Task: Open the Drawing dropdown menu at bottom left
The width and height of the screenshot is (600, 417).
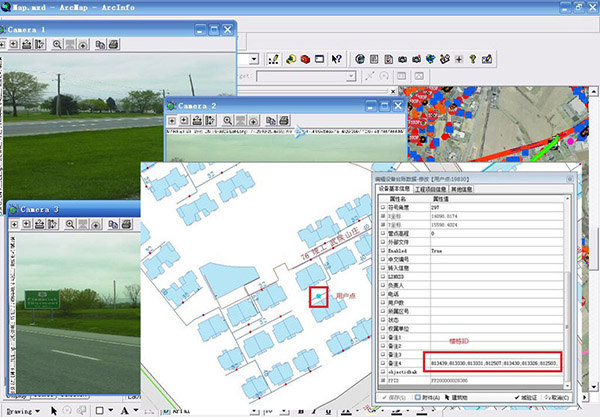Action: pyautogui.click(x=22, y=410)
